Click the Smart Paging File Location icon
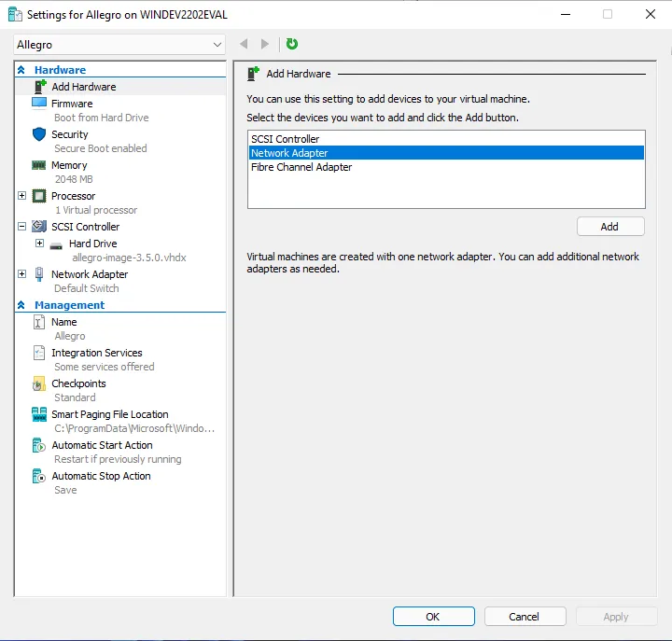672x641 pixels. [x=39, y=414]
